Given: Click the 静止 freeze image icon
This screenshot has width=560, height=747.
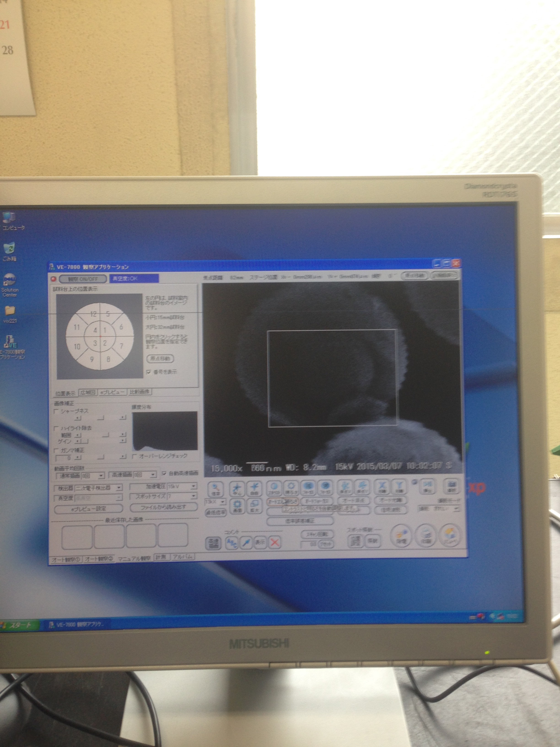Looking at the screenshot, I should 427,487.
